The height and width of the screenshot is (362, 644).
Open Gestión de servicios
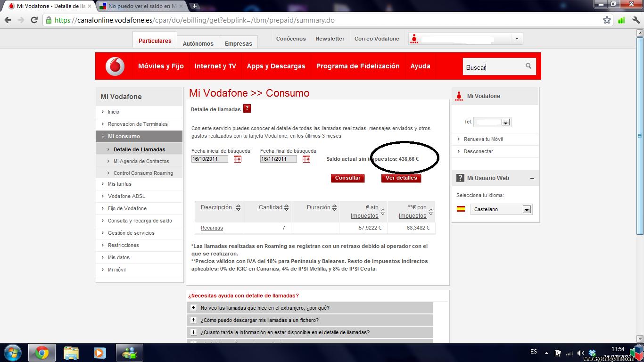[131, 233]
